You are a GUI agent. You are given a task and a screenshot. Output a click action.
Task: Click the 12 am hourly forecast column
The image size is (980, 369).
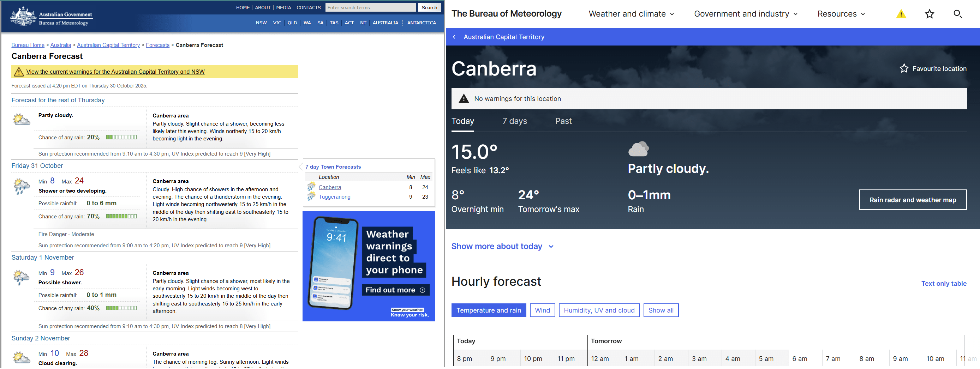(x=604, y=358)
